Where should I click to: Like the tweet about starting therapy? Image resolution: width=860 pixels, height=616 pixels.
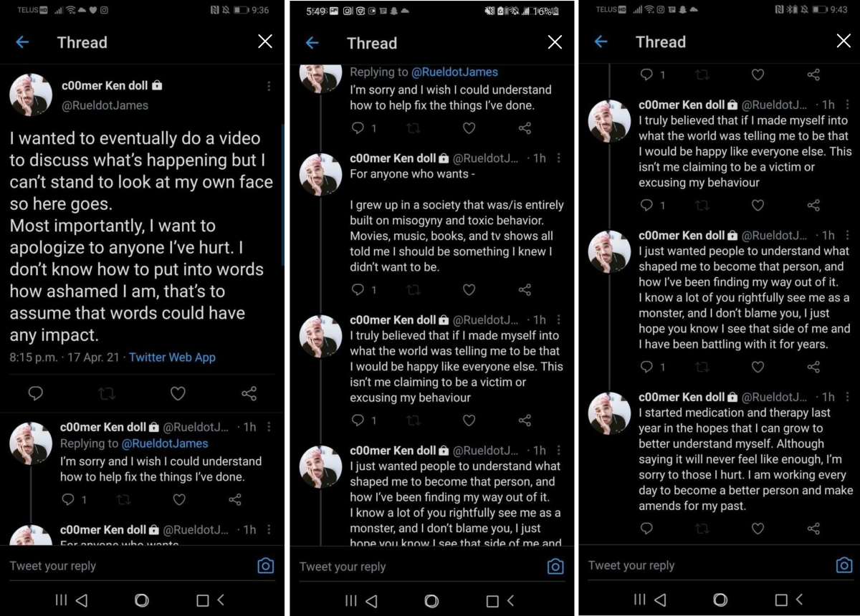pyautogui.click(x=758, y=529)
